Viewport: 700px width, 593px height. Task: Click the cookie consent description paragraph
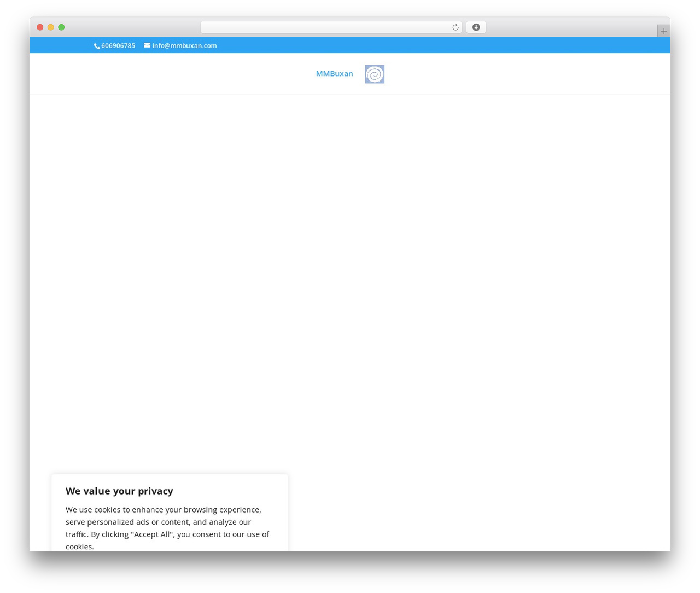pos(167,527)
